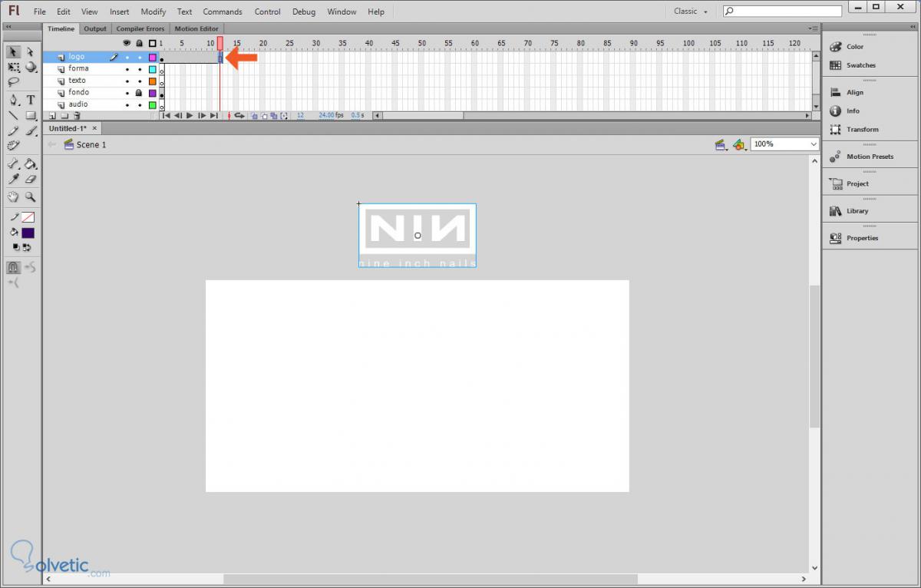The height and width of the screenshot is (588, 921).
Task: Collapse the right panel dock
Action: 913,26
